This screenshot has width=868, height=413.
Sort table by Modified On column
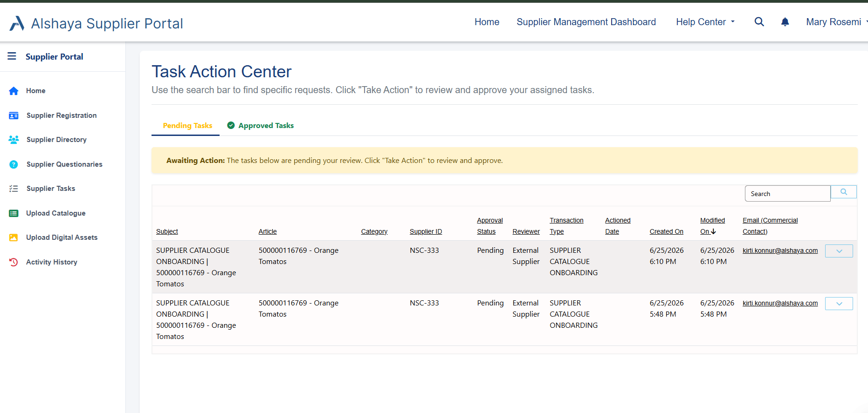point(712,226)
